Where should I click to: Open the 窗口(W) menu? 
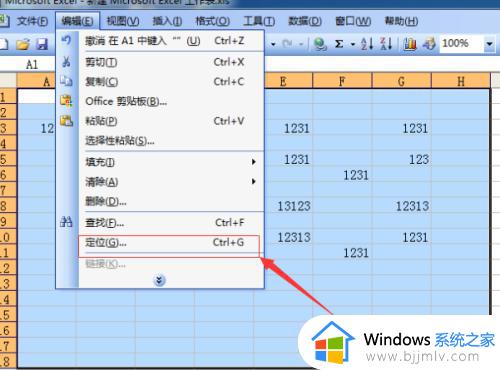point(353,21)
